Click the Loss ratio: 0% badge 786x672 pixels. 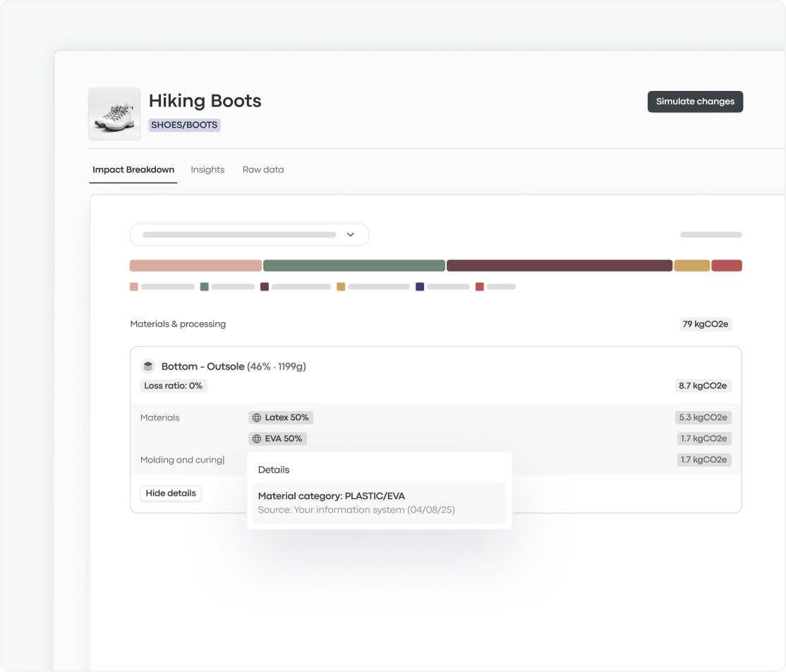(174, 386)
